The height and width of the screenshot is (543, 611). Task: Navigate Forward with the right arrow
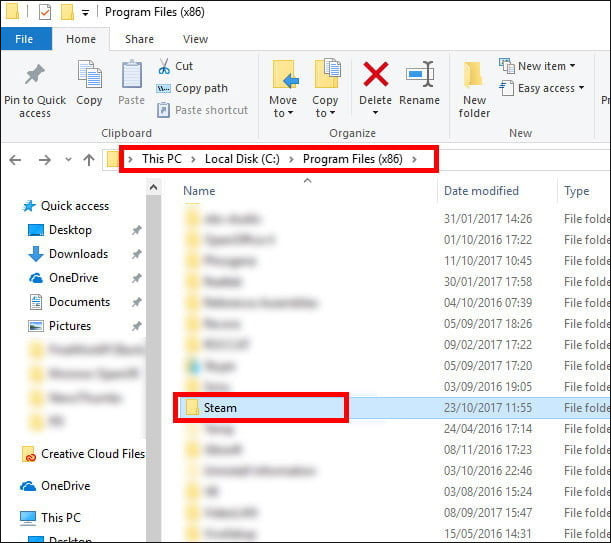[45, 160]
